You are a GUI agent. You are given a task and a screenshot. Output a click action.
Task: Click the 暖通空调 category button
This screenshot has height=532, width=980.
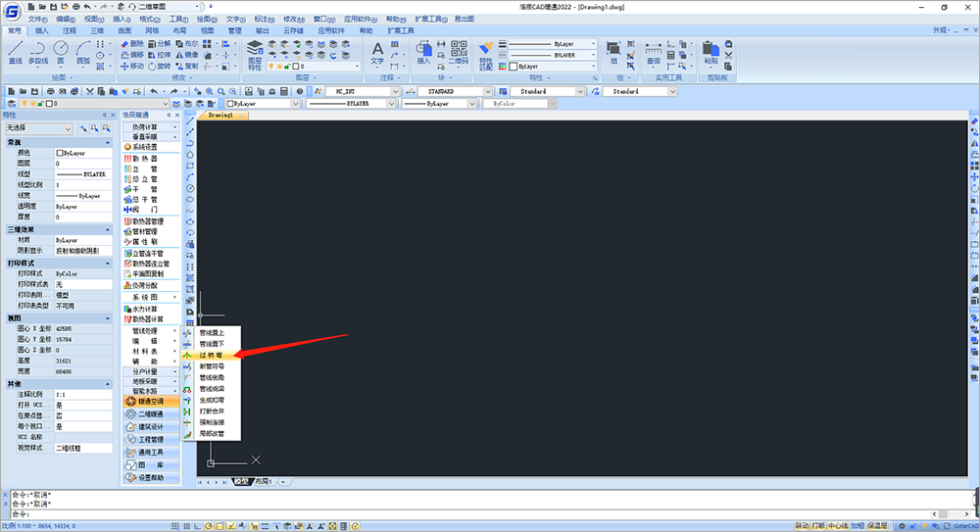point(151,402)
